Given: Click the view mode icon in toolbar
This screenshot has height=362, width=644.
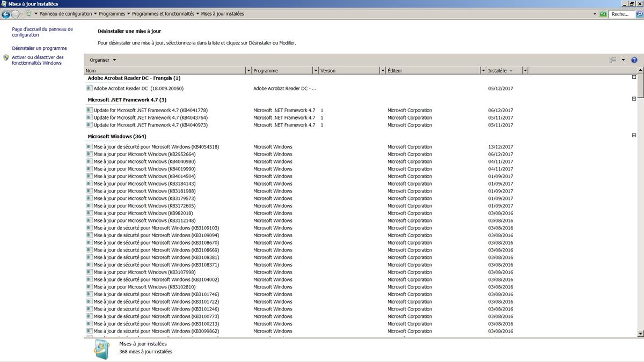Looking at the screenshot, I should (612, 60).
